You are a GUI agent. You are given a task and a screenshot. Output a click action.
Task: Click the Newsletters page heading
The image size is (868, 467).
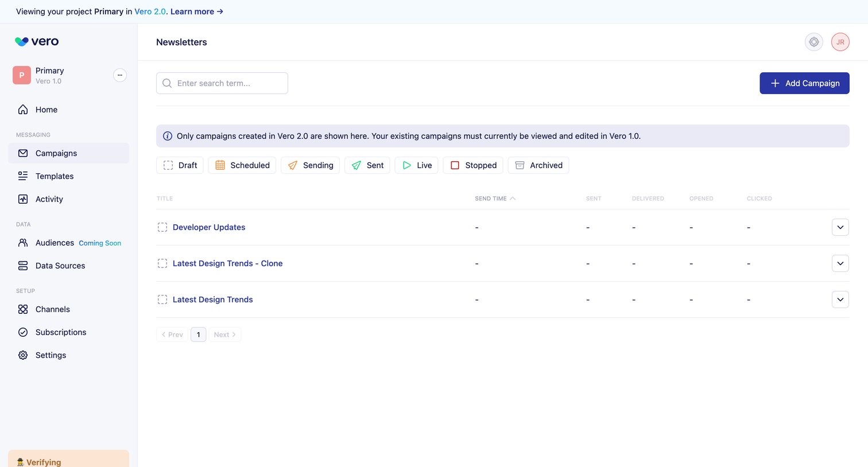[181, 42]
